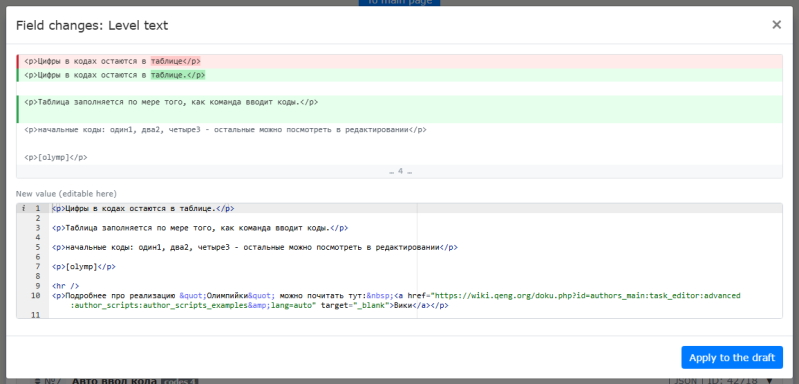Click the added diff line 'Таблица заполняется'

pyautogui.click(x=400, y=102)
